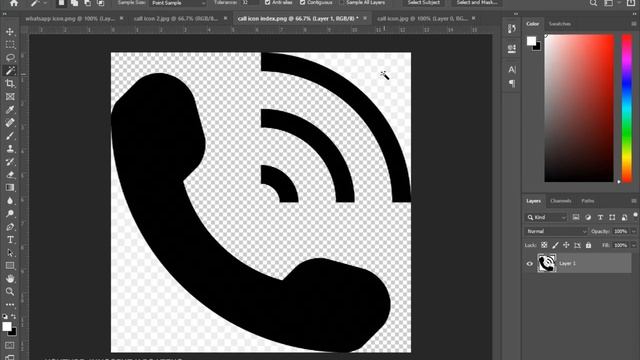640x360 pixels.
Task: Toggle Quick Mask mode
Action: 9,345
